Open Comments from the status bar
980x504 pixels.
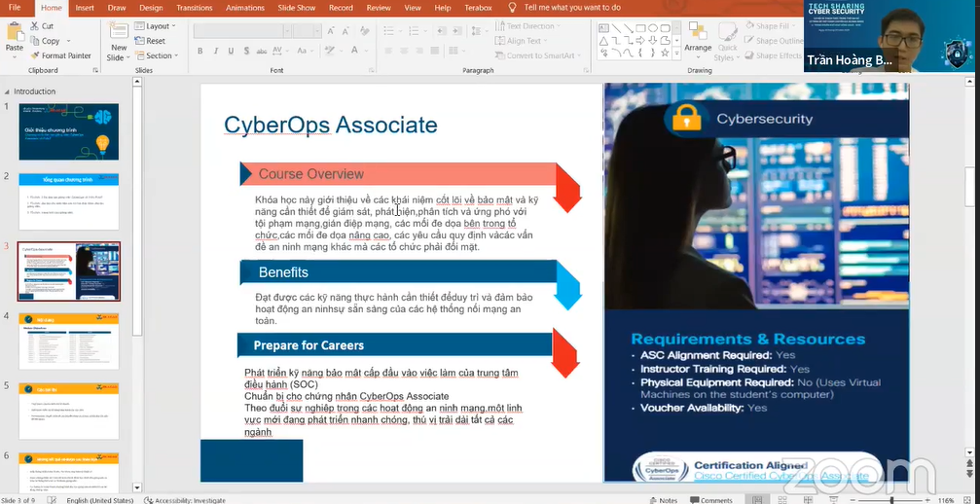711,500
